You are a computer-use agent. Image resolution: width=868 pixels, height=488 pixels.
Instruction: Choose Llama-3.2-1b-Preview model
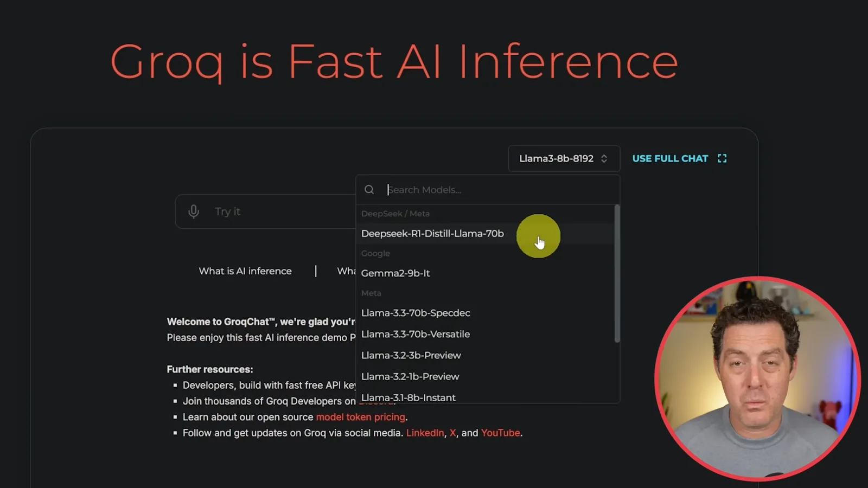486,376
